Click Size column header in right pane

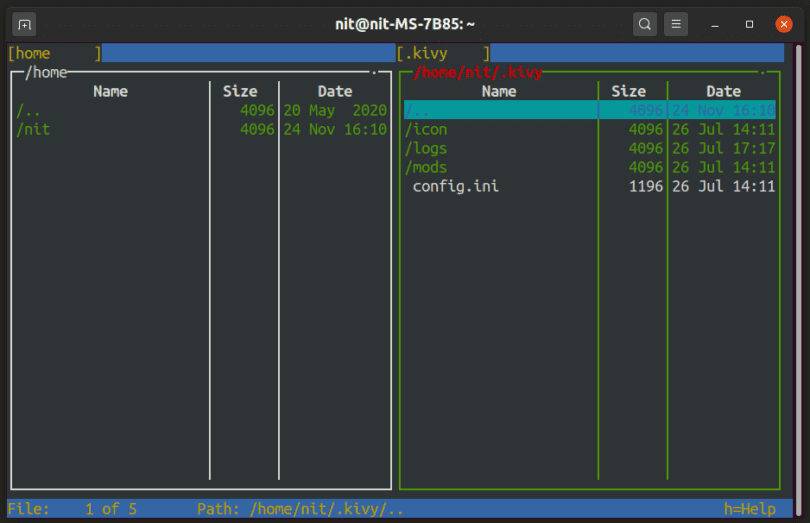point(629,91)
